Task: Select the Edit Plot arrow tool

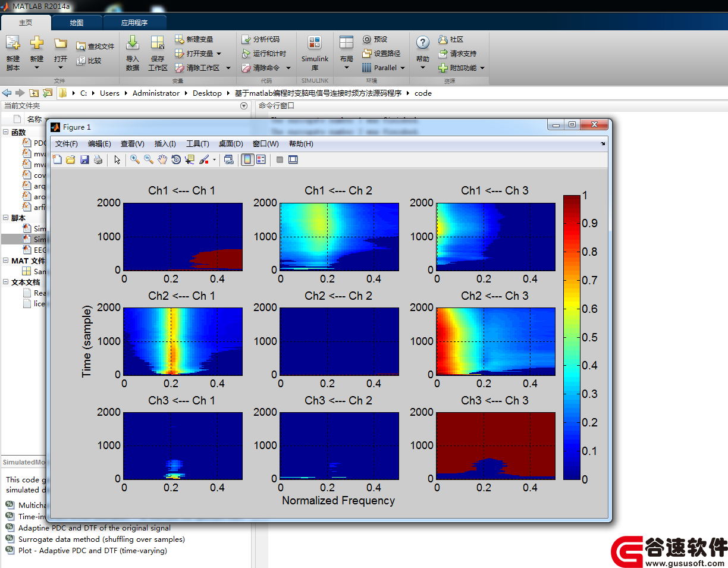Action: [x=117, y=159]
